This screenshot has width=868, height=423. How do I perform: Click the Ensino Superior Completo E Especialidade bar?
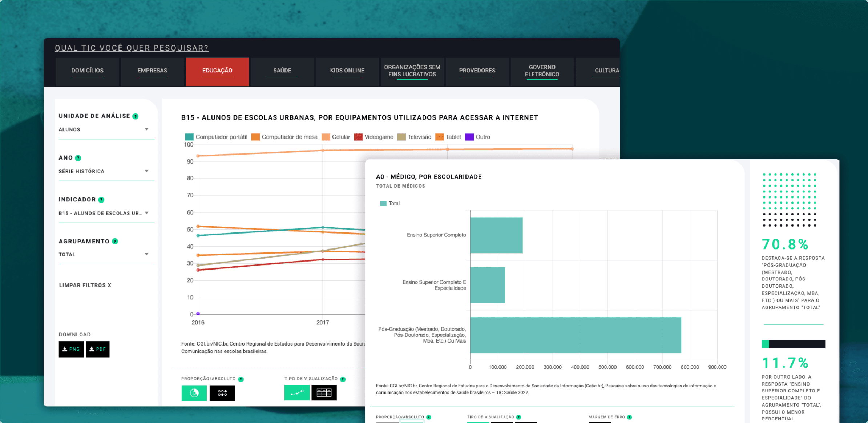click(x=488, y=285)
